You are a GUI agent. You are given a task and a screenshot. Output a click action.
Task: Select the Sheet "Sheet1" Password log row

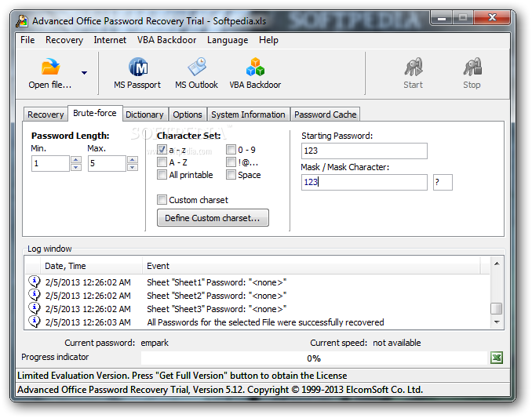[257, 282]
